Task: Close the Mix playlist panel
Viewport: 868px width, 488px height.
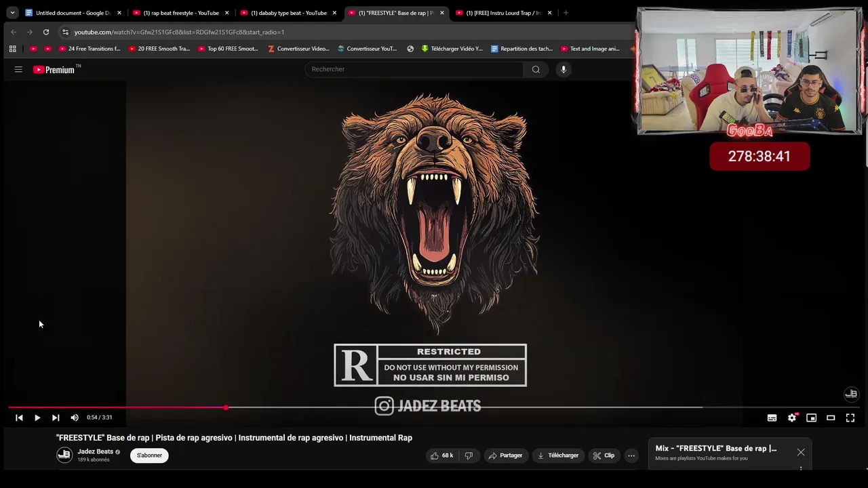Action: point(801,452)
